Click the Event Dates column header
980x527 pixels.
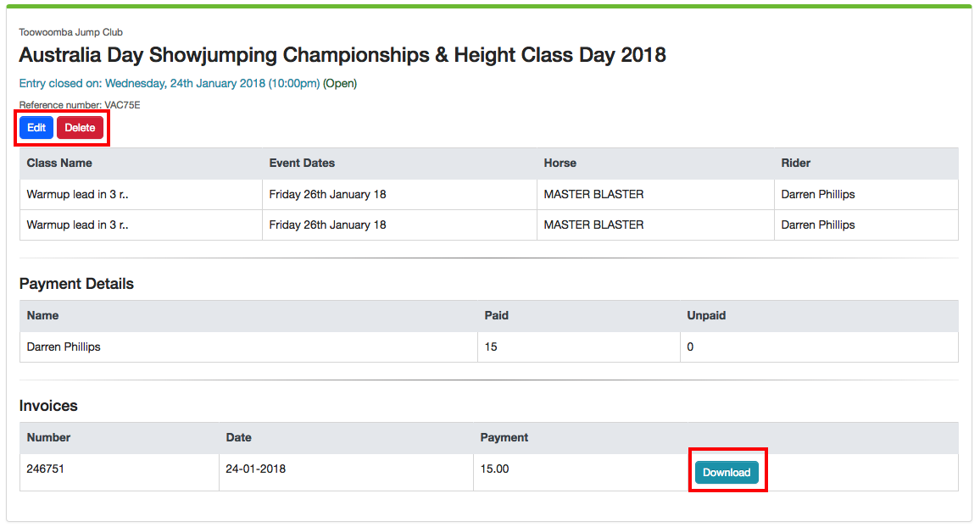point(302,163)
